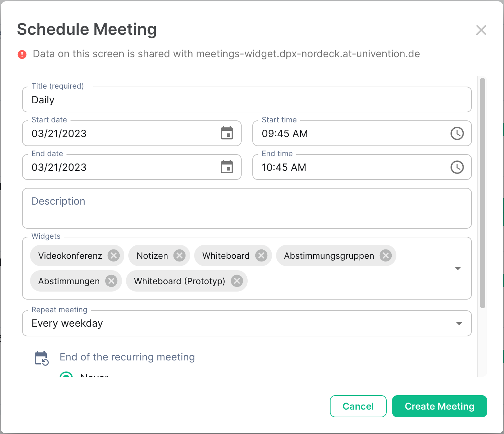504x434 pixels.
Task: Expand the Widgets dropdown arrow
Action: [x=458, y=268]
